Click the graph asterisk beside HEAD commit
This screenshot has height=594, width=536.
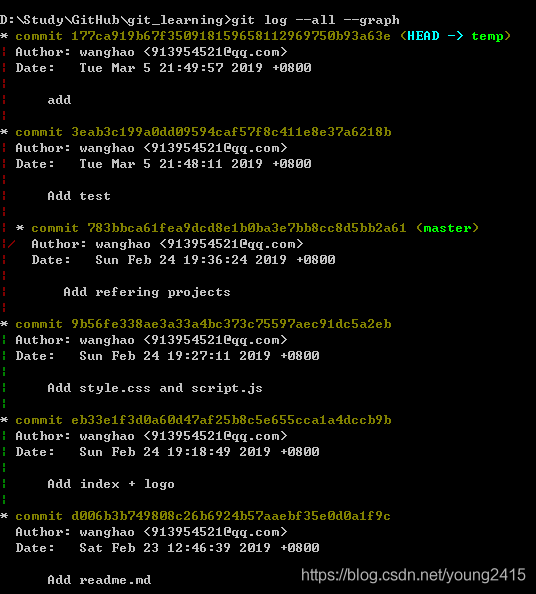[x=4, y=36]
